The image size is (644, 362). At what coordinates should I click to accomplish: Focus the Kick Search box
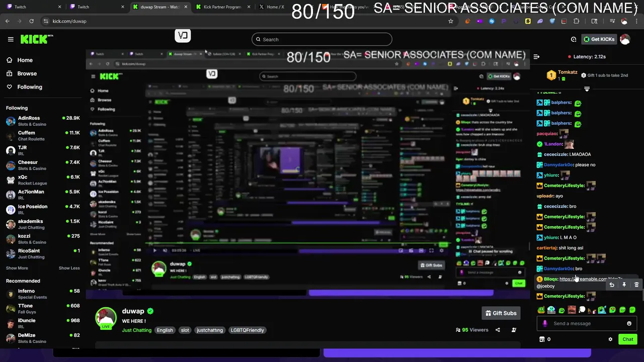[x=322, y=39]
